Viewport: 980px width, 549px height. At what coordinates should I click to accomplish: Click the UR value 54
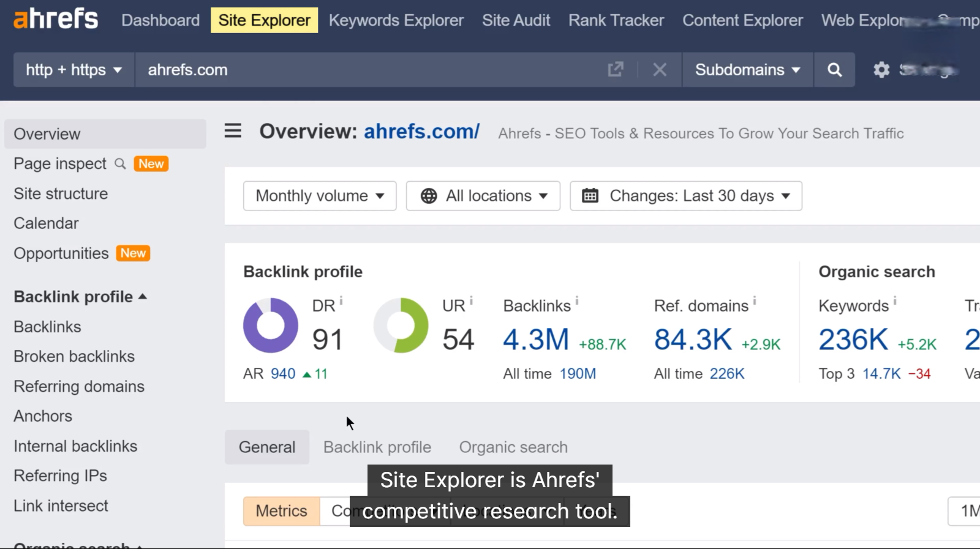(x=458, y=340)
